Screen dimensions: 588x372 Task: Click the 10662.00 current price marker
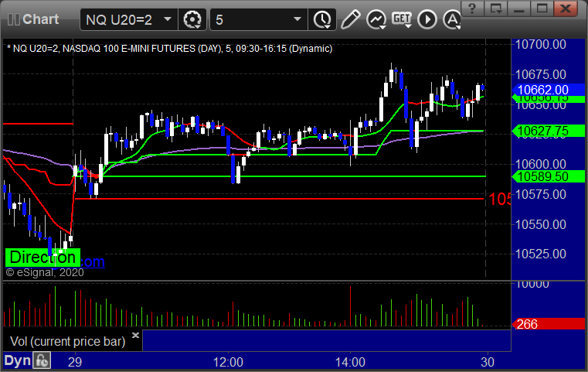pos(549,90)
